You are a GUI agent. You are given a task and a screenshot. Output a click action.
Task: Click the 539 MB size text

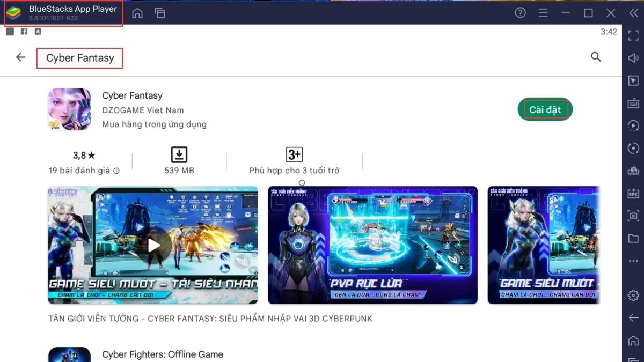(x=179, y=171)
